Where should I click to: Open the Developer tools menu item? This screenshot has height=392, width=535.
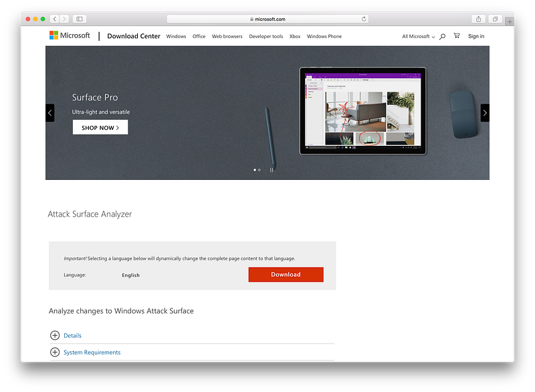click(x=266, y=36)
